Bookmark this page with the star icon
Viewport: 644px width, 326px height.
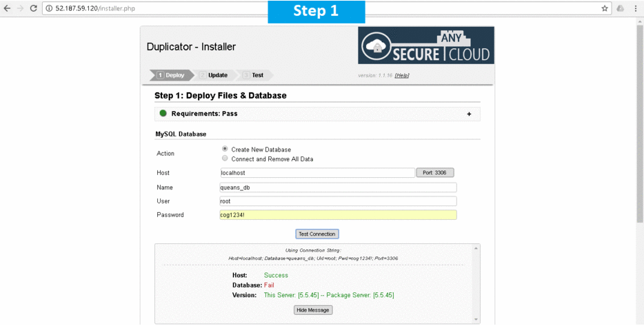coord(605,8)
